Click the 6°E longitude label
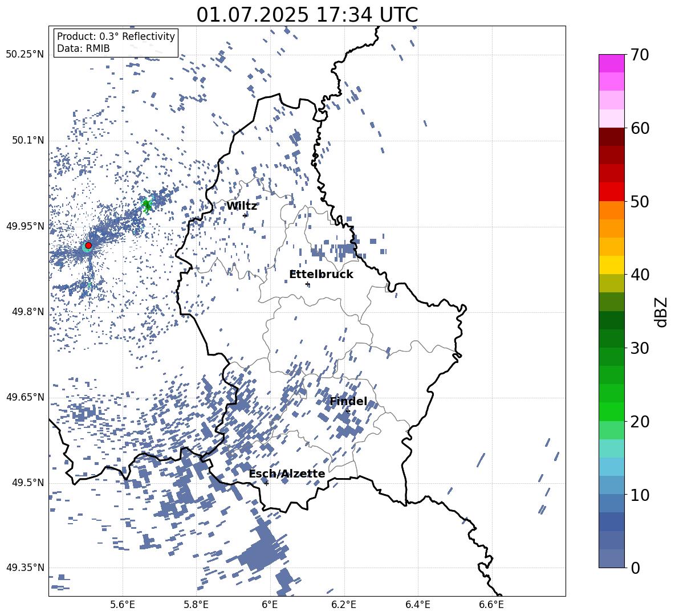675x616 pixels. coord(270,605)
